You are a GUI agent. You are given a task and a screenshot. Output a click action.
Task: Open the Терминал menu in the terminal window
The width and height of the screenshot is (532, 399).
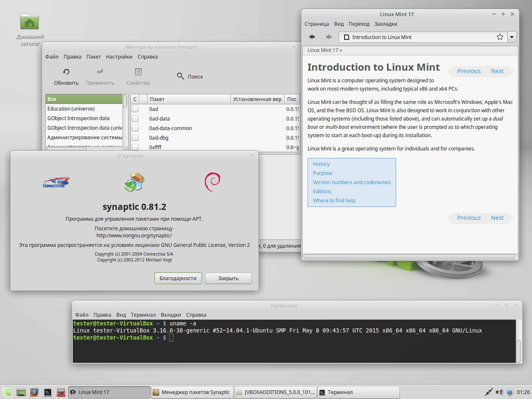coord(143,315)
